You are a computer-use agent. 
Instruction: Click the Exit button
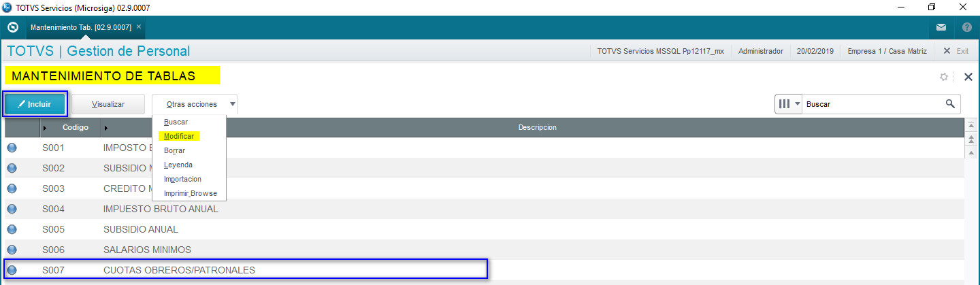(x=955, y=51)
